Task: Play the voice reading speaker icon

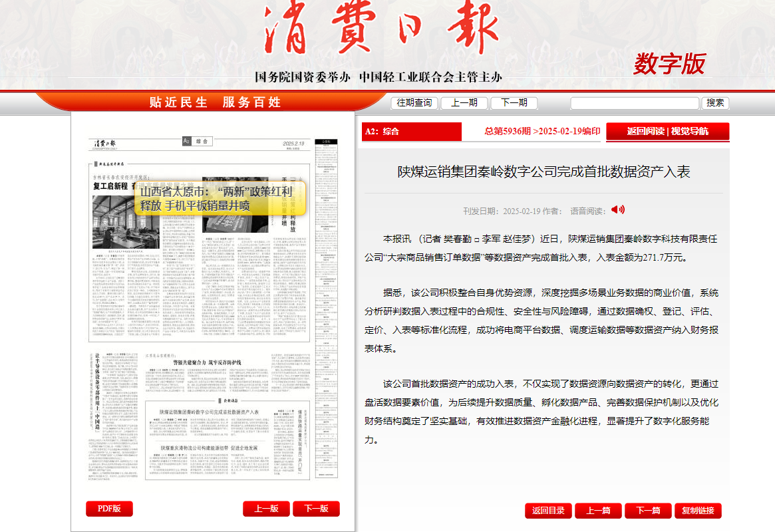Action: click(618, 210)
